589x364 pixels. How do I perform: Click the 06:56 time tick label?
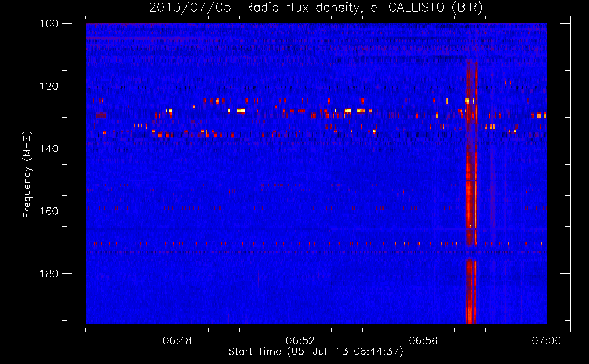click(423, 341)
